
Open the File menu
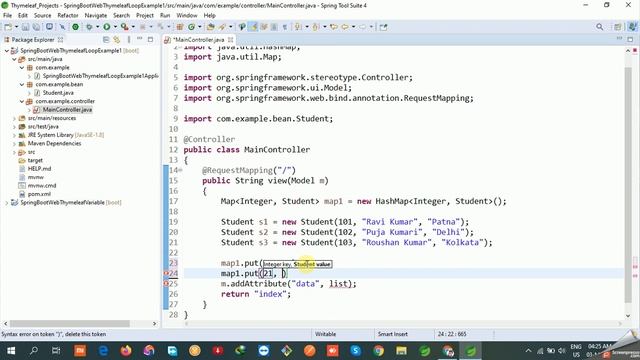[x=7, y=16]
